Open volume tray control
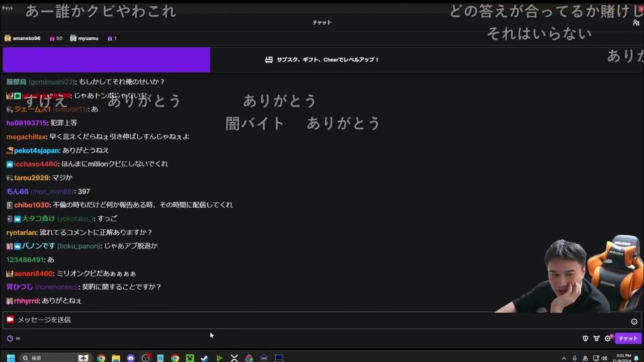The width and height of the screenshot is (644, 362). tap(604, 358)
